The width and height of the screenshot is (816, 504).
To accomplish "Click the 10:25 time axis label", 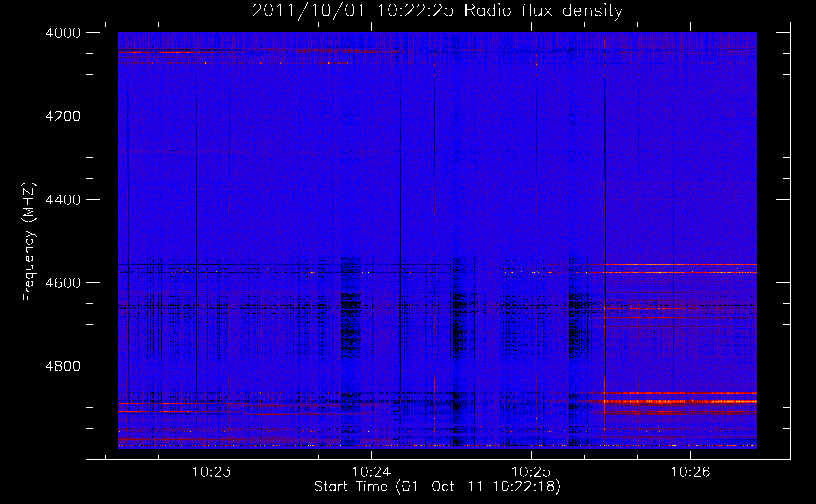I will 531,472.
